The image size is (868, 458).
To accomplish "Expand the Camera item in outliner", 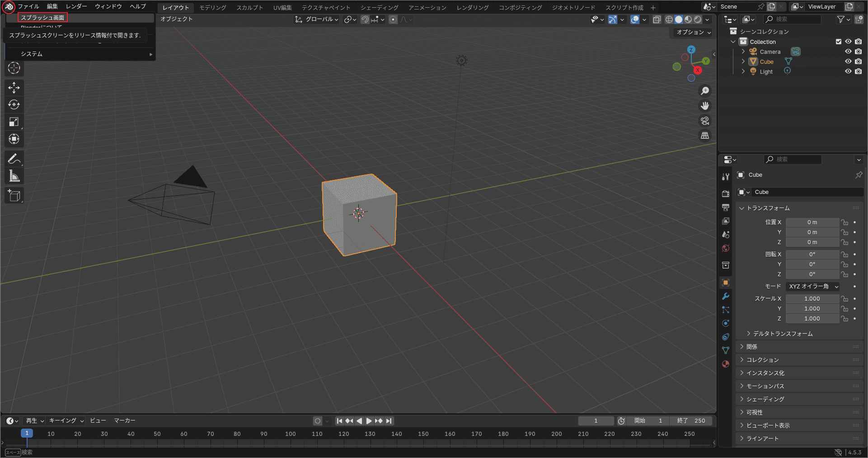I will click(743, 52).
